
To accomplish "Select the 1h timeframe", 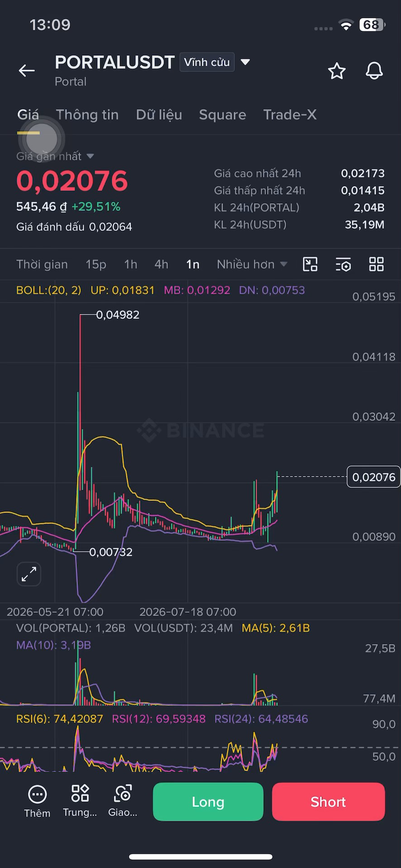I will (131, 264).
